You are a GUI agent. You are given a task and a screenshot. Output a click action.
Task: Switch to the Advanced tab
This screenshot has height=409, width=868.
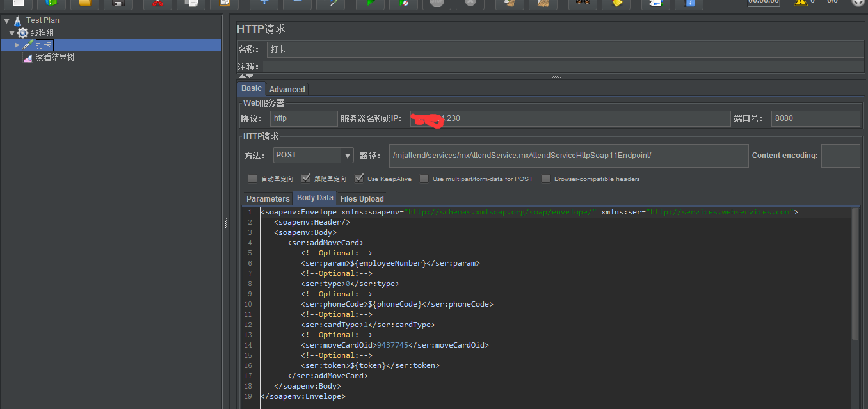pyautogui.click(x=287, y=90)
